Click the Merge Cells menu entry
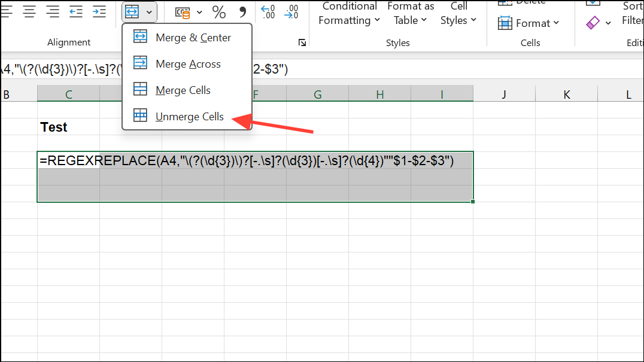The height and width of the screenshot is (362, 644). click(x=183, y=90)
